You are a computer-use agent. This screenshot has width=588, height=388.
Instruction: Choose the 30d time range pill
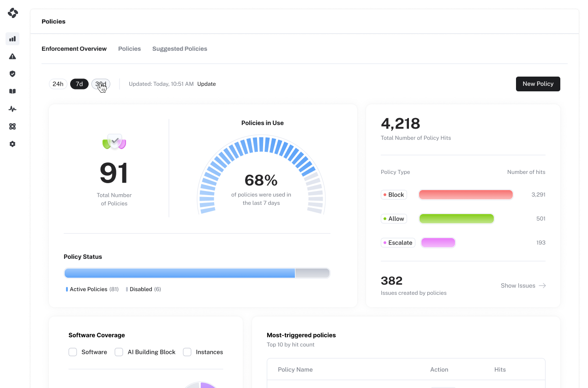click(x=101, y=84)
